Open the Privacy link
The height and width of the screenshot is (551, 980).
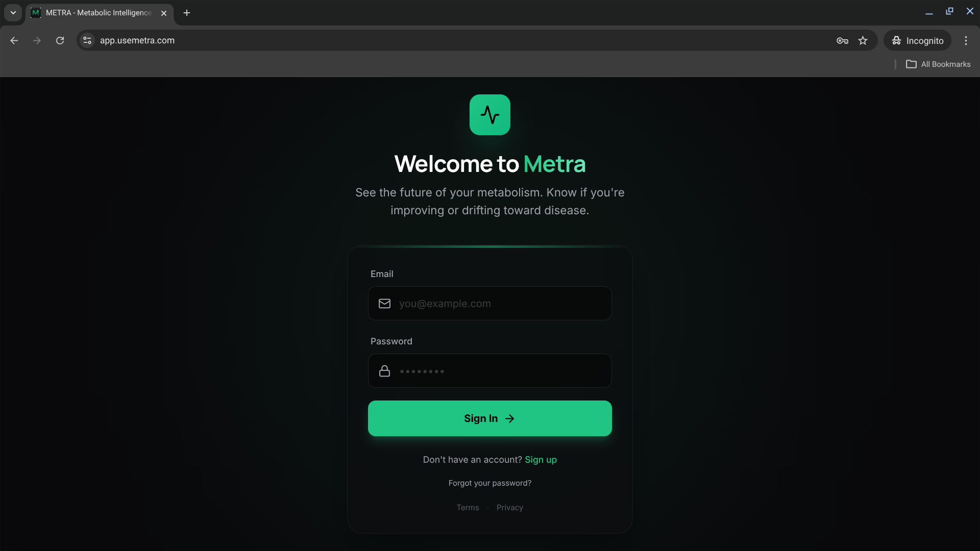click(510, 508)
